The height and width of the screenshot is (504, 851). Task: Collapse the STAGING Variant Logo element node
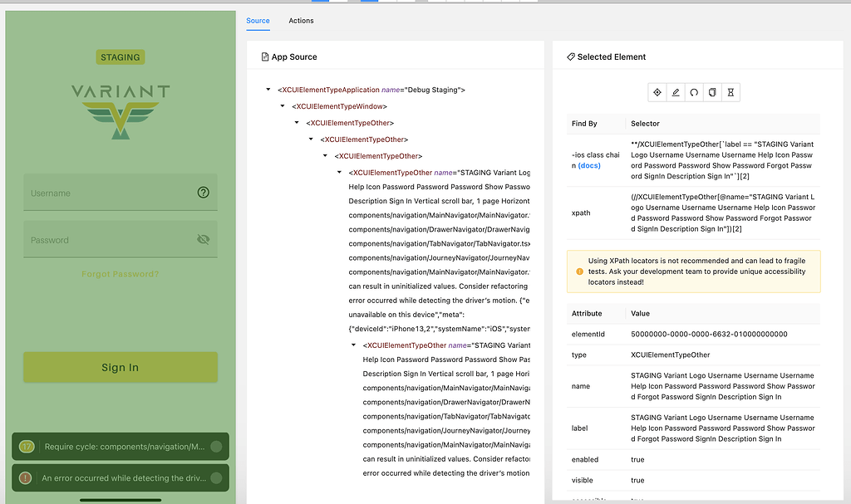(337, 172)
